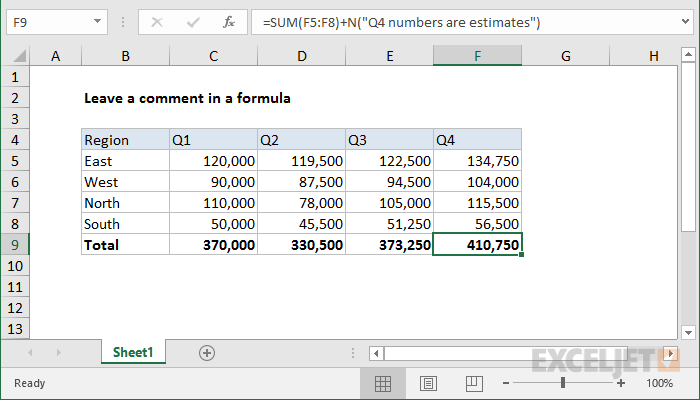Select column G header
Viewport: 700px width, 400px height.
(x=565, y=56)
